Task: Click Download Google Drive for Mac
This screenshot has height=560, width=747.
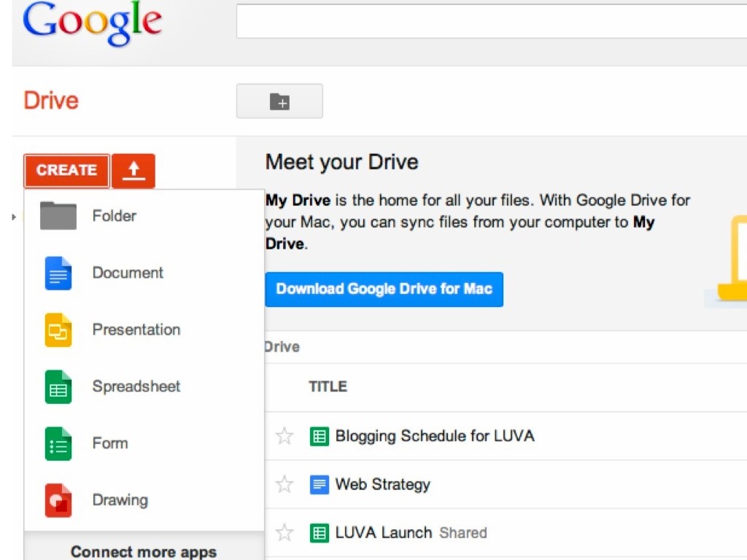Action: point(384,289)
